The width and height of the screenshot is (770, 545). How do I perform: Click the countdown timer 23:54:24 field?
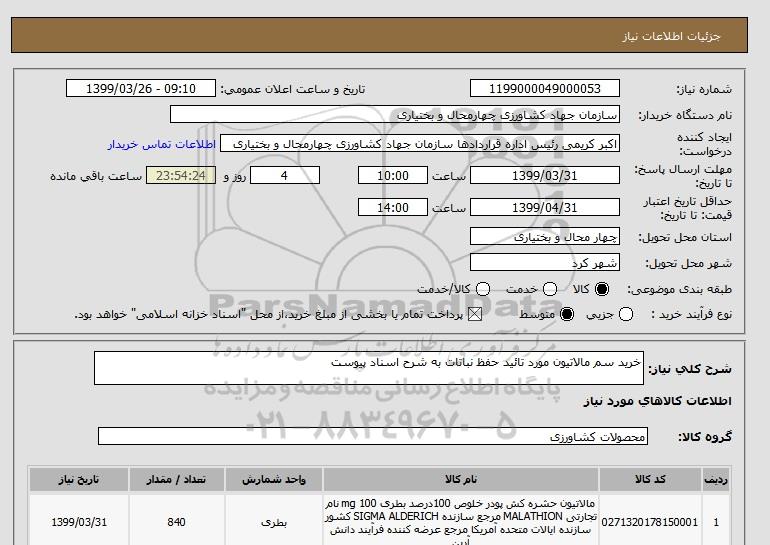click(x=181, y=175)
